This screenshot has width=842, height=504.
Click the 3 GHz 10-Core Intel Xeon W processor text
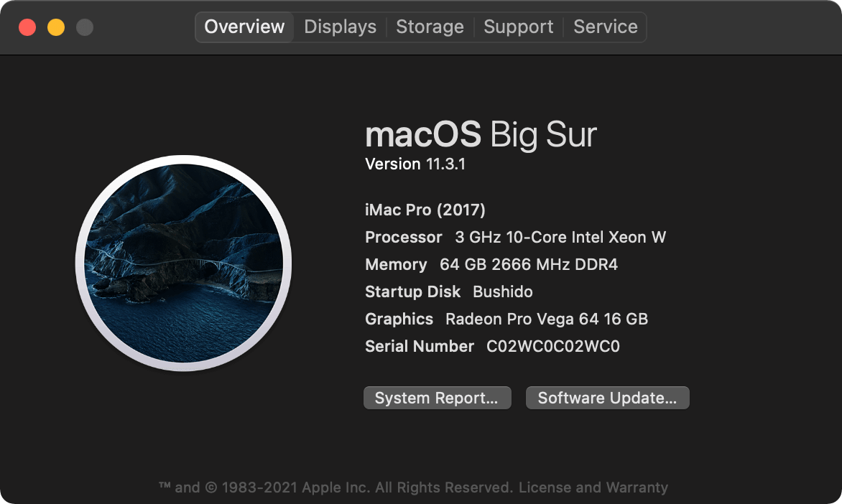tap(560, 237)
